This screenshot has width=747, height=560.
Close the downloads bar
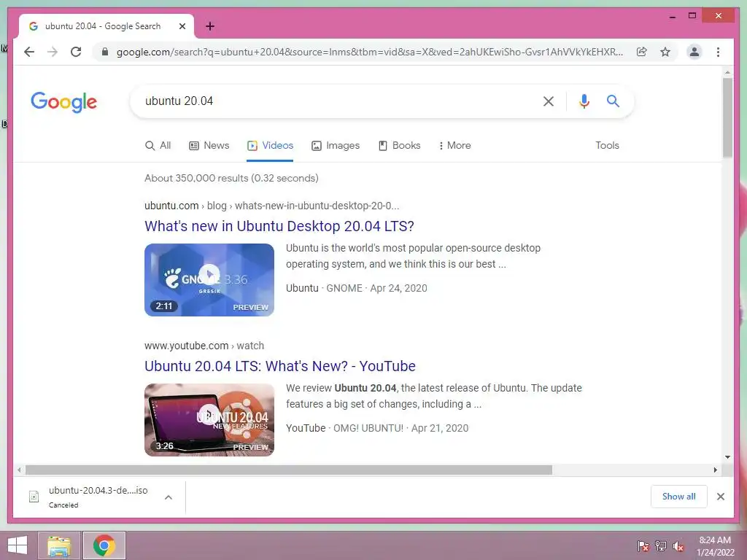(x=720, y=497)
